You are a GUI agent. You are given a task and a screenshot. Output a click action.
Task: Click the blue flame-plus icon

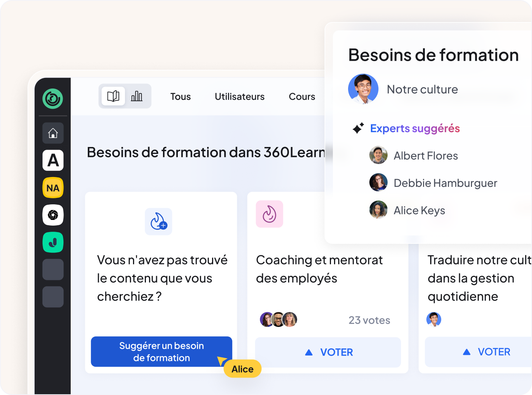158,221
